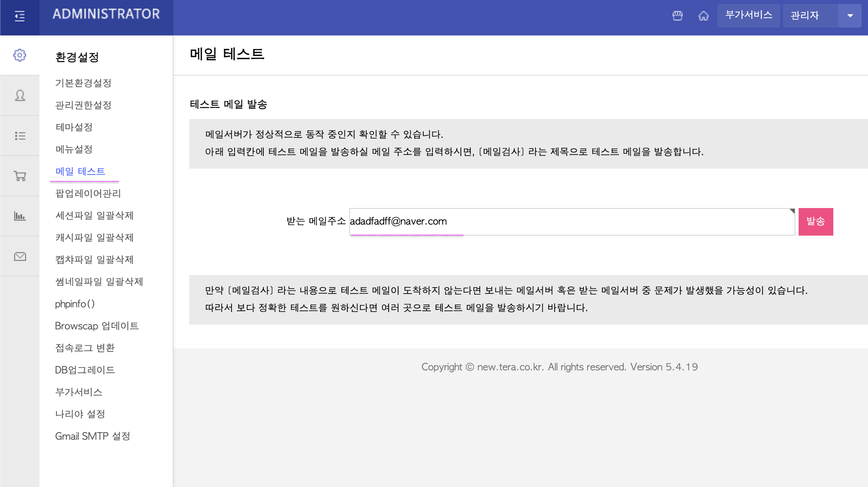Select 메일 테스트 menu item
This screenshot has width=868, height=487.
point(80,171)
